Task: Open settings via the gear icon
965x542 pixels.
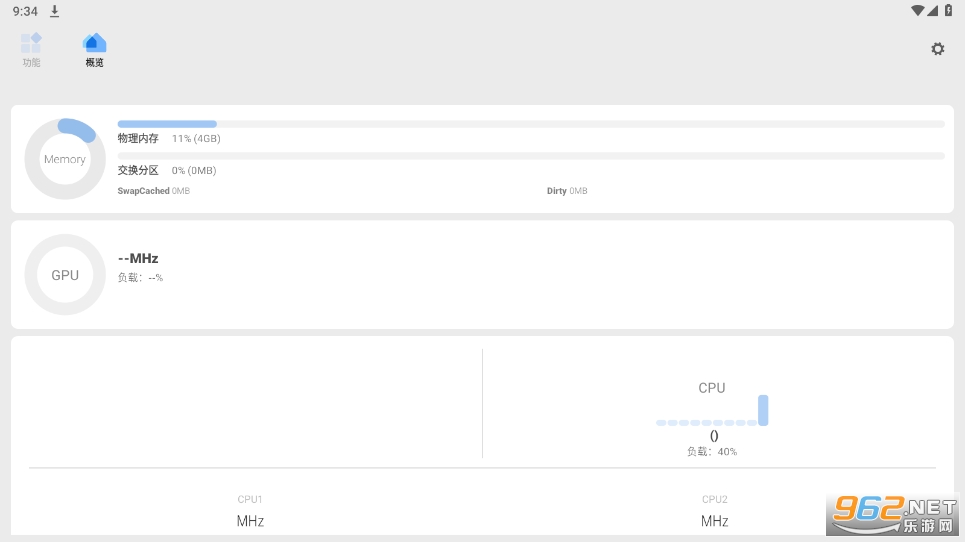Action: [x=937, y=49]
